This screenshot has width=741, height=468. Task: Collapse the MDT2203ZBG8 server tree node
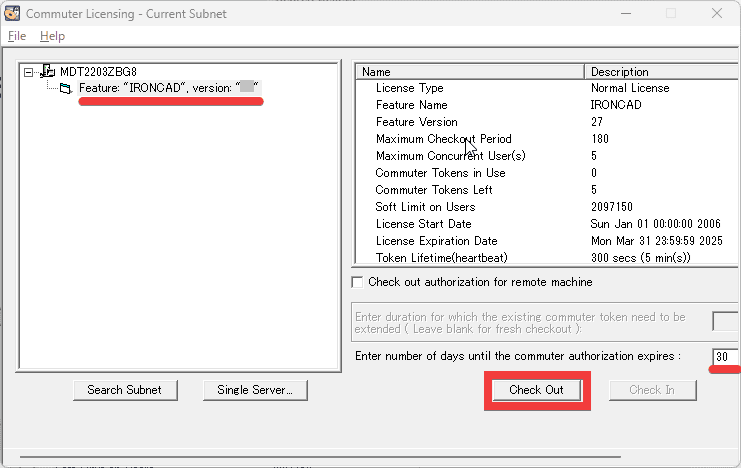28,72
